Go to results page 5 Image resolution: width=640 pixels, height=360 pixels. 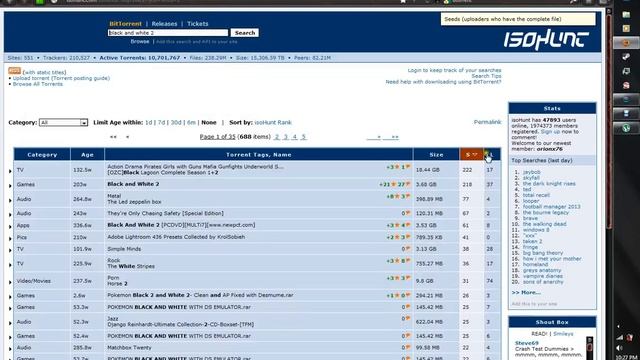tap(303, 137)
